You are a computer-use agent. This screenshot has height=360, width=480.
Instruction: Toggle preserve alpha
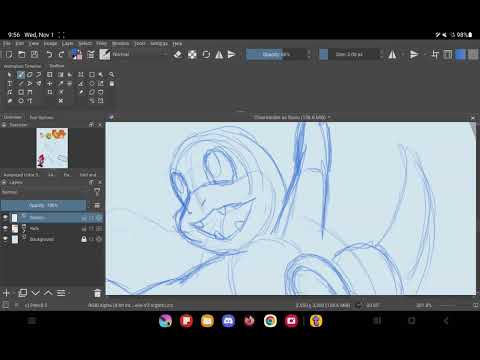[x=192, y=54]
